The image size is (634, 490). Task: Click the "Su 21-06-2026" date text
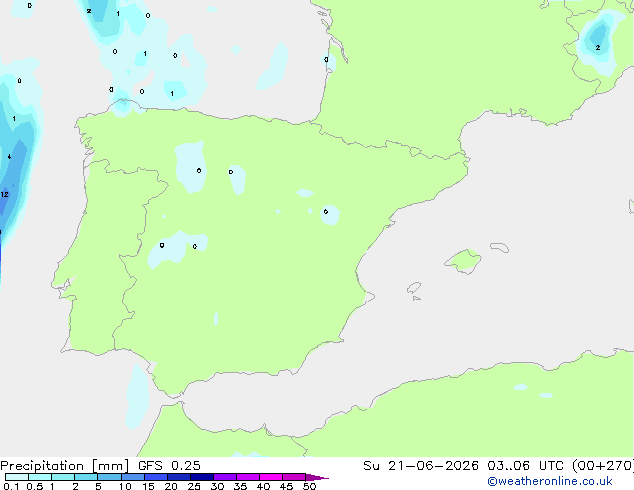point(421,466)
